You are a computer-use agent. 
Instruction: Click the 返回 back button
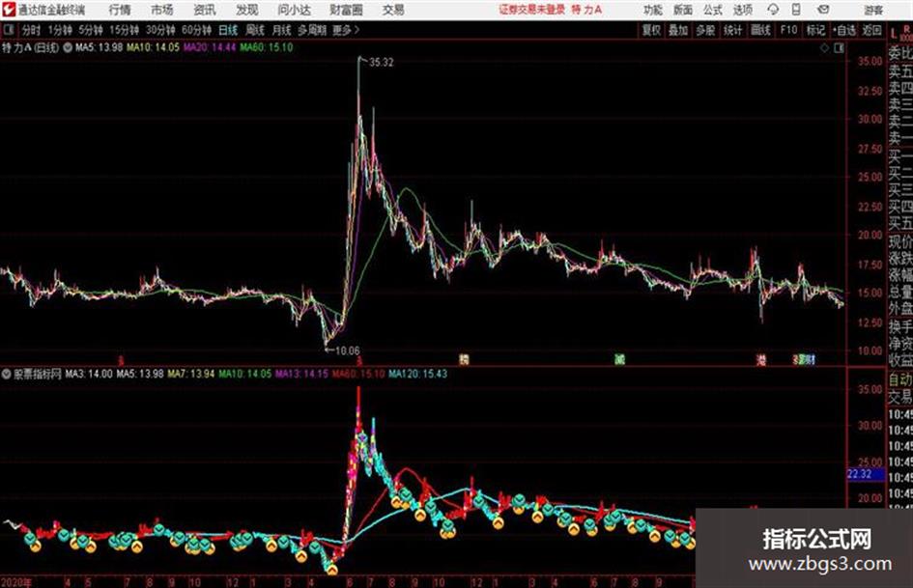(872, 30)
